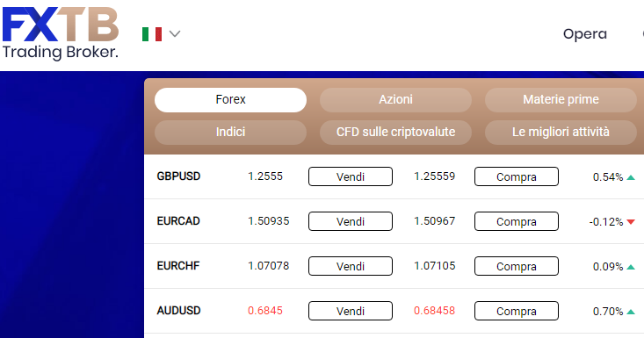This screenshot has height=338, width=644.
Task: Click the Italian flag icon
Action: [151, 34]
